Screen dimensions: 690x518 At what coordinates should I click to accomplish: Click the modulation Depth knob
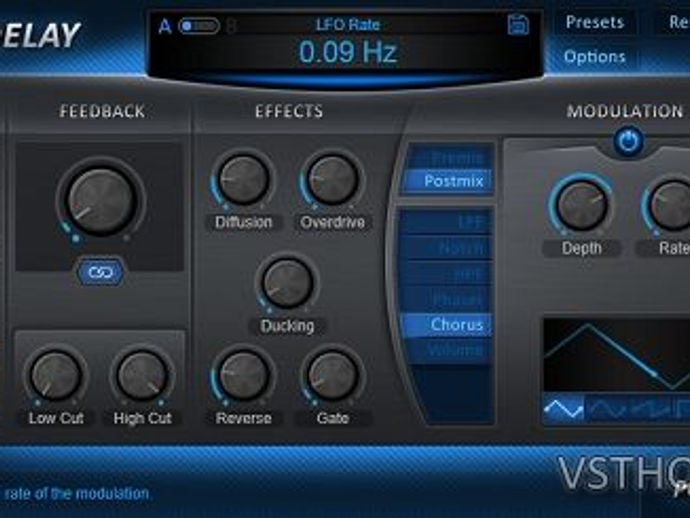582,205
